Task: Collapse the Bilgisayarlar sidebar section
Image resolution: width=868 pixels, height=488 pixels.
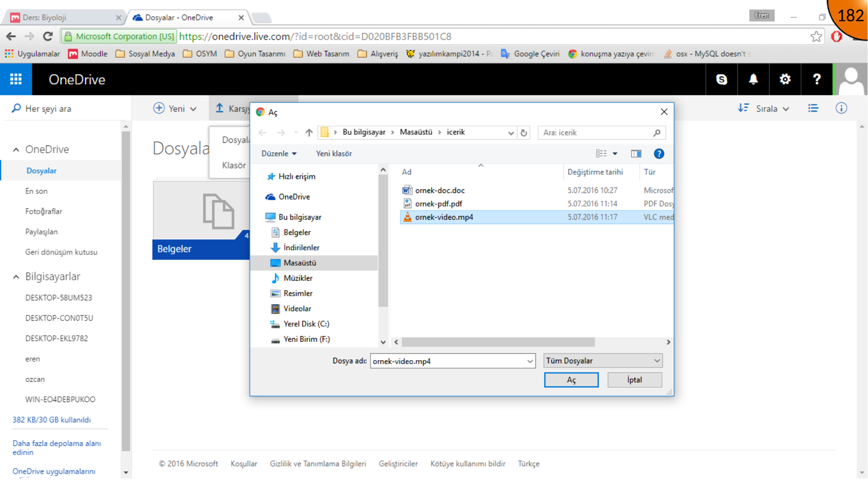Action: [x=16, y=277]
